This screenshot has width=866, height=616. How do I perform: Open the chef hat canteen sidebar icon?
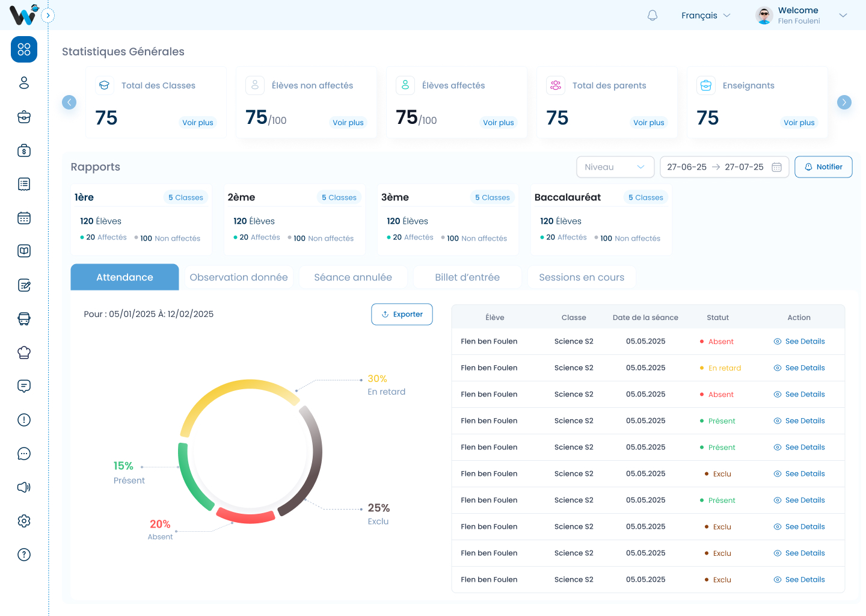[x=24, y=353]
